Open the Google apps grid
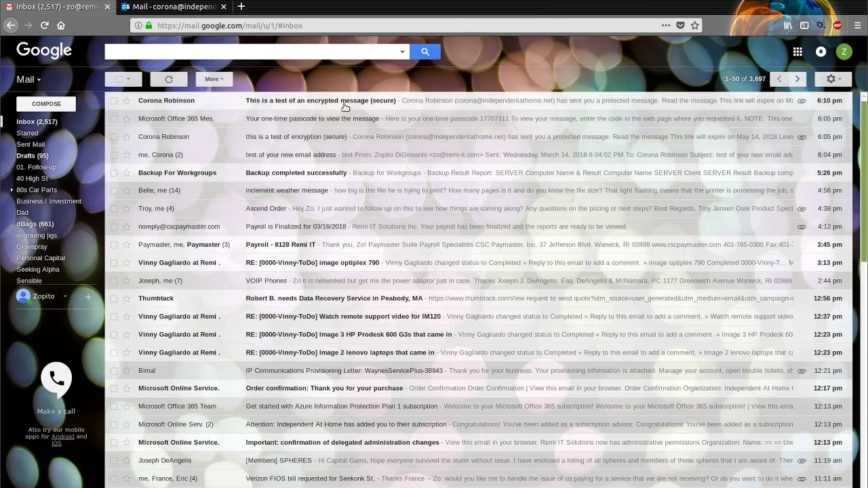This screenshot has height=488, width=868. (x=797, y=52)
